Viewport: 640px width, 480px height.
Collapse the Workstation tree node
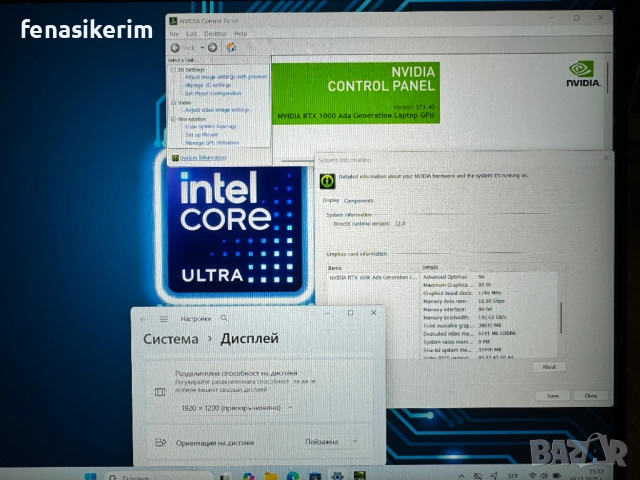tap(173, 118)
